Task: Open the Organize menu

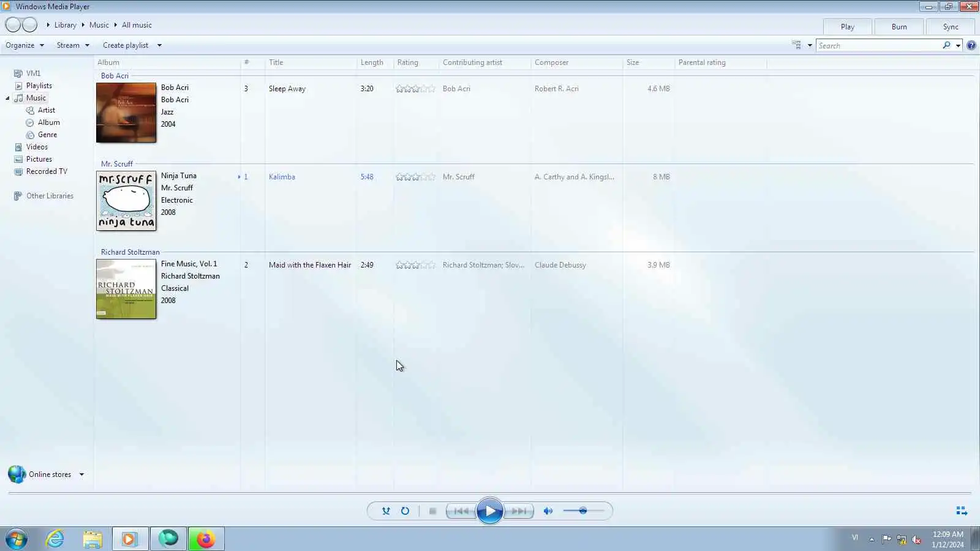Action: pos(24,45)
